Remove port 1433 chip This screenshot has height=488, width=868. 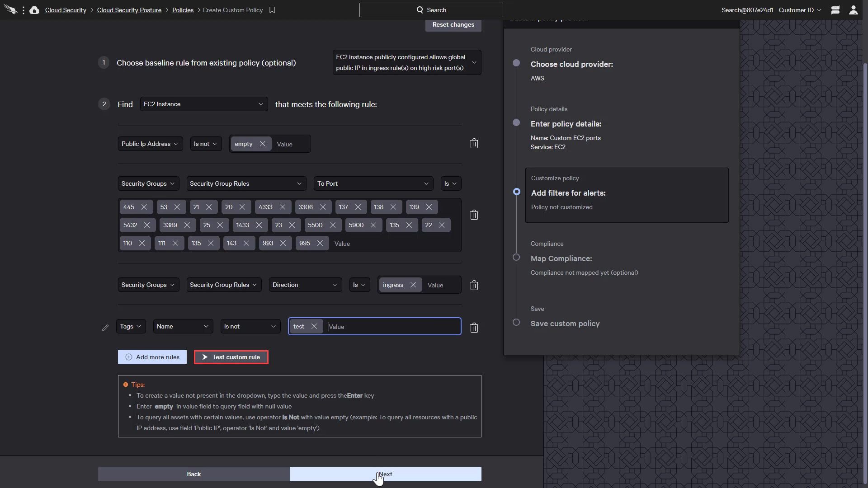tap(259, 225)
